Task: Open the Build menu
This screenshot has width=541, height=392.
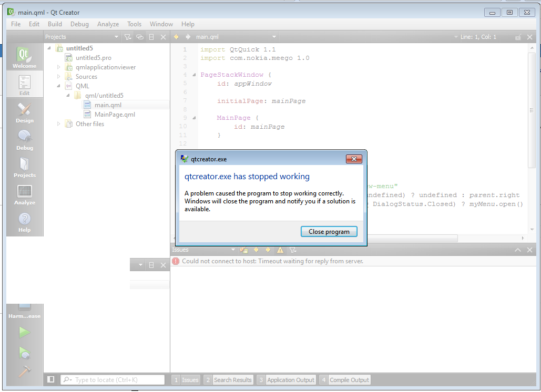Action: pyautogui.click(x=55, y=24)
